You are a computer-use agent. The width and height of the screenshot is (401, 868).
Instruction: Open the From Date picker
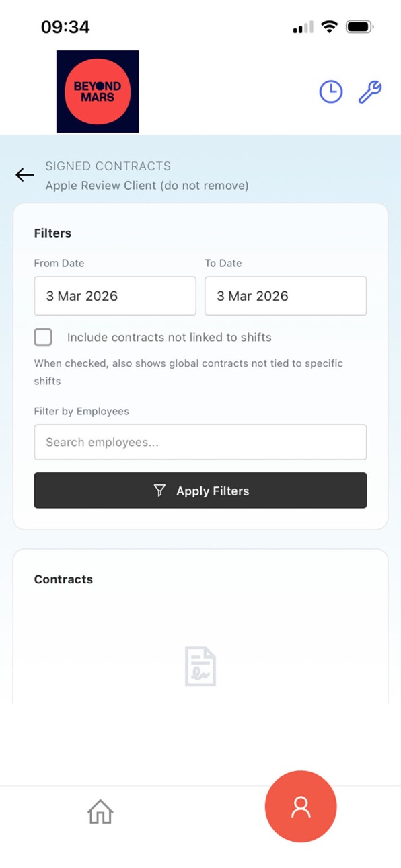(x=115, y=296)
